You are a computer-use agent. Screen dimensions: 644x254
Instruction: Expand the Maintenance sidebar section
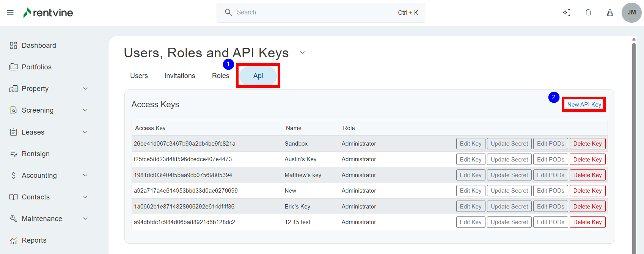85,219
